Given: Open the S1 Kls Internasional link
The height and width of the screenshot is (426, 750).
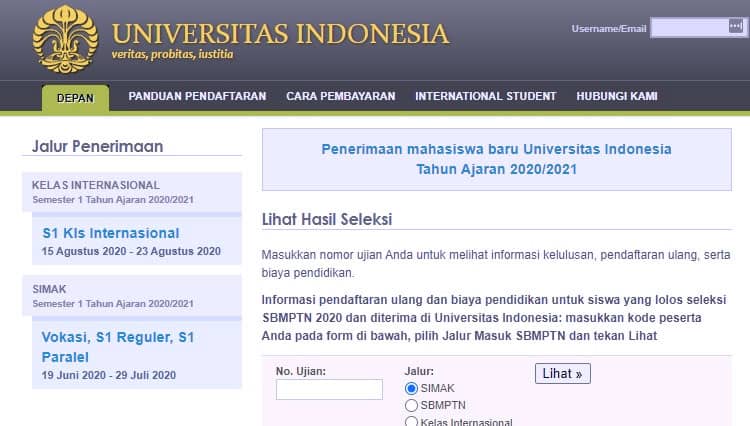Looking at the screenshot, I should (x=110, y=233).
